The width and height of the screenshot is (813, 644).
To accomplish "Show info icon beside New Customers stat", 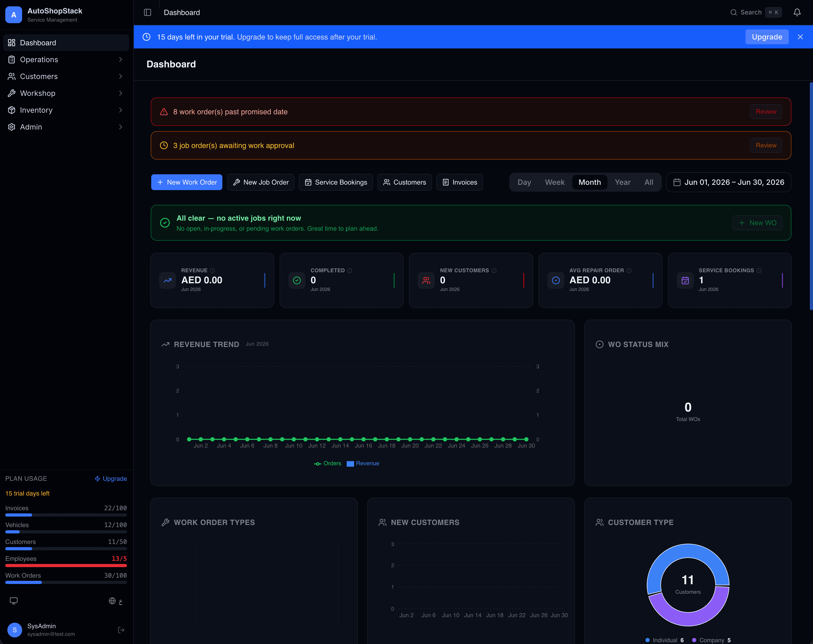I will point(494,271).
